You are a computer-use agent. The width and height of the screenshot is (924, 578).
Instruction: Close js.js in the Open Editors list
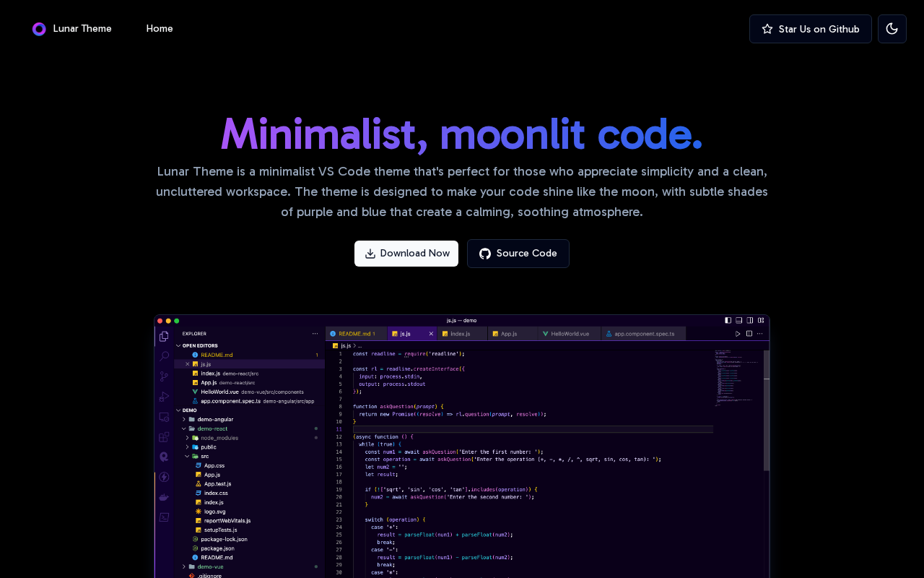[188, 364]
